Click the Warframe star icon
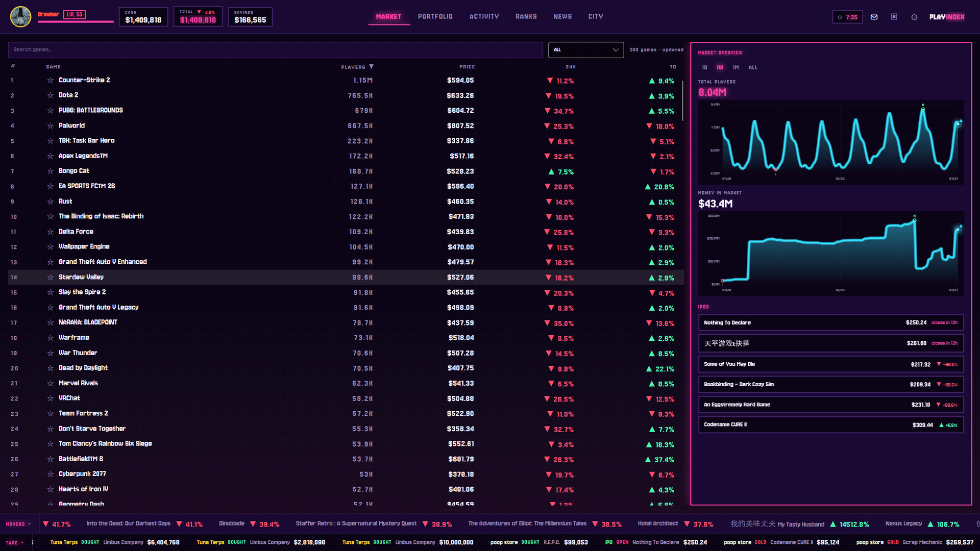Screen dimensions: 980x551 tap(51, 338)
